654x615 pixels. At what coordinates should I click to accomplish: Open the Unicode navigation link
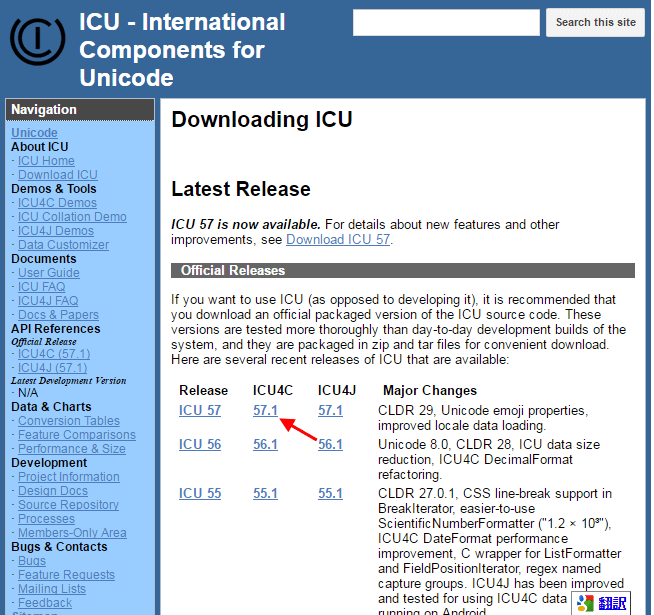tap(34, 133)
